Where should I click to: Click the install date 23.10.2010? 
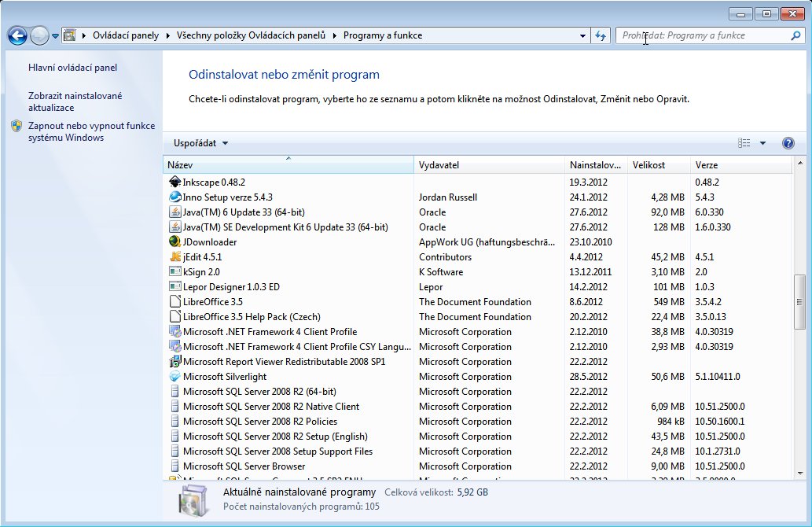coord(591,242)
